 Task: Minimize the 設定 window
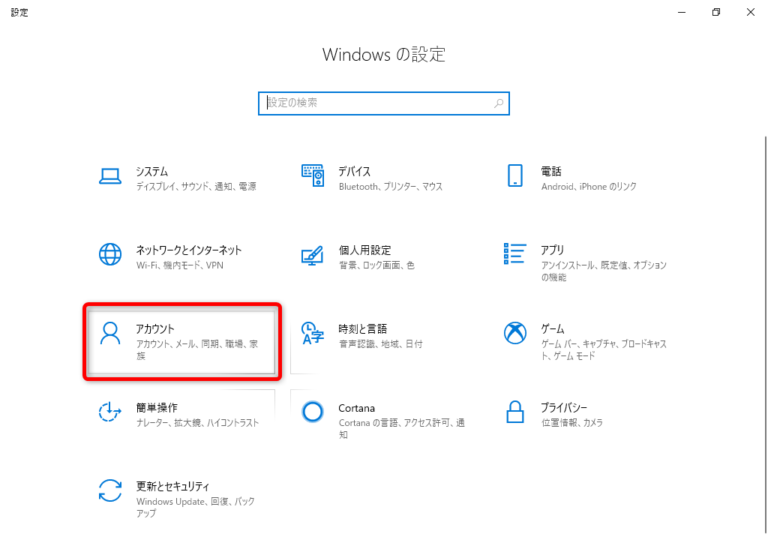[x=681, y=12]
